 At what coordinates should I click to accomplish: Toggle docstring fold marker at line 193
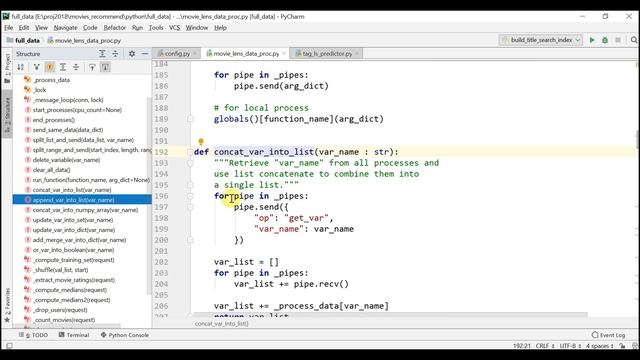pos(190,163)
